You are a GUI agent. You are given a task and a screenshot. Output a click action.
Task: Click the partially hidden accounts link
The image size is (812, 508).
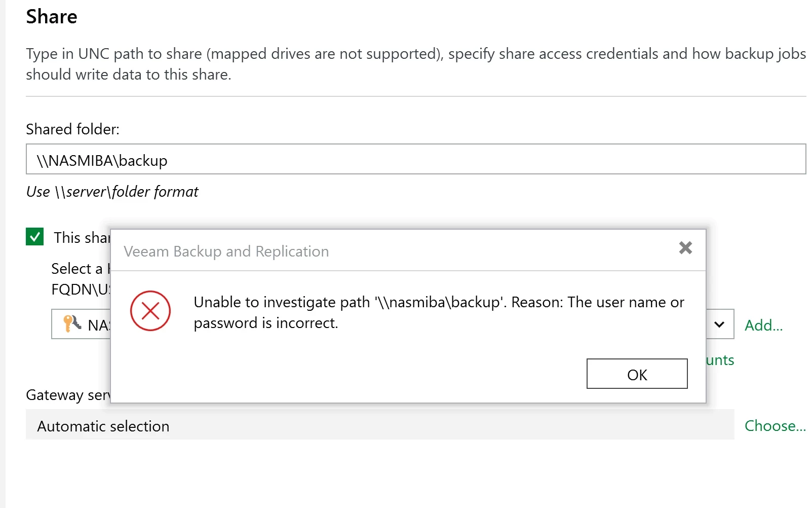720,360
